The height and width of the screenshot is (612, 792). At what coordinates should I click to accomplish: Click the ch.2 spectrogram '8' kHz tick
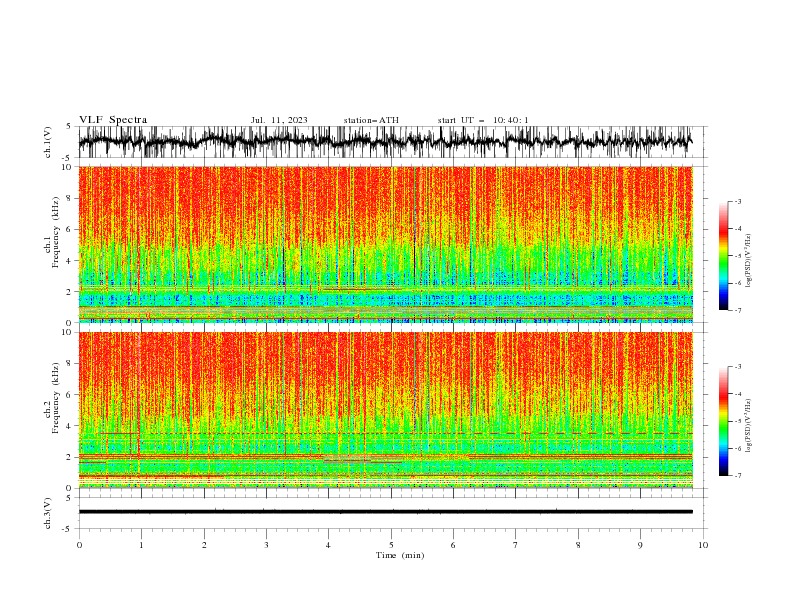(71, 363)
